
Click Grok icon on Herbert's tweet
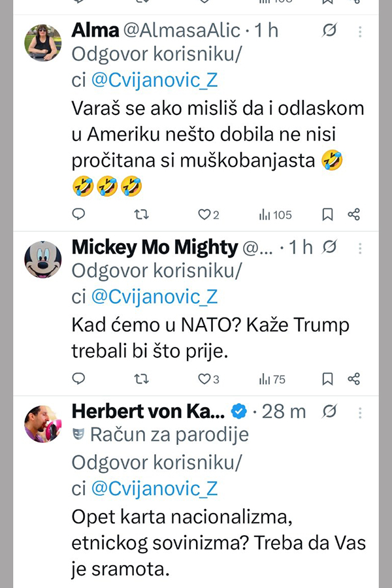point(331,411)
